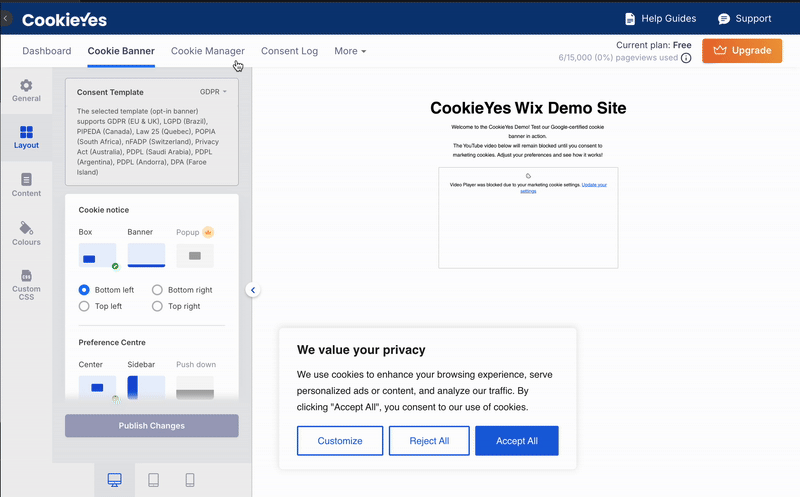Click Publish Changes button
Screen dimensions: 800x497
152,426
